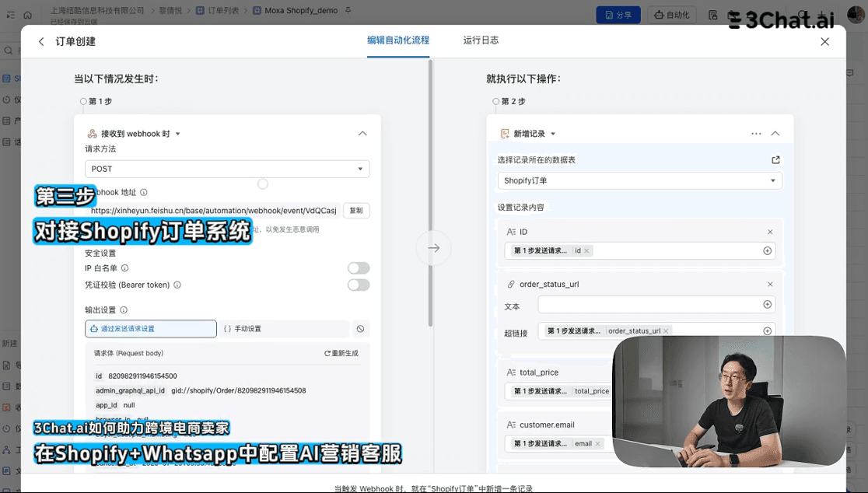Select the 编辑自动化流程 tab
This screenshot has width=868, height=493.
(398, 40)
